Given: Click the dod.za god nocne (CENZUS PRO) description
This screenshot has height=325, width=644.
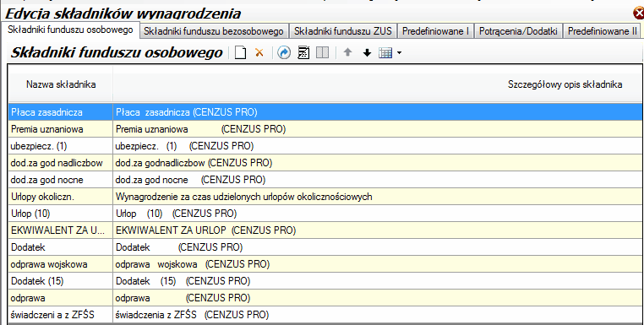Looking at the screenshot, I should [378, 180].
